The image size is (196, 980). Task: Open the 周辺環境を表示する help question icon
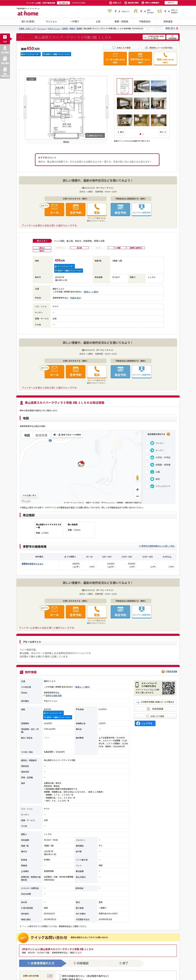(x=168, y=434)
